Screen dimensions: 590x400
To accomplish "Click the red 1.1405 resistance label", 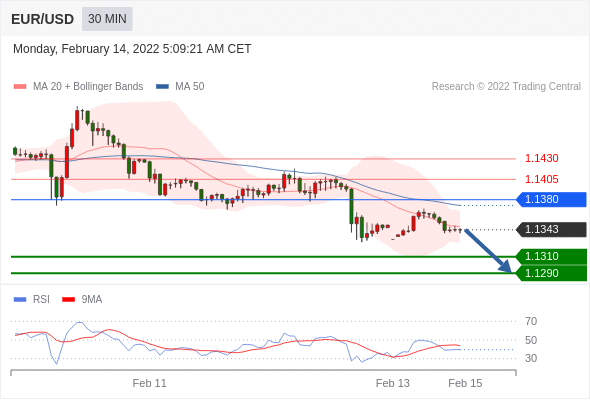I will [x=541, y=179].
